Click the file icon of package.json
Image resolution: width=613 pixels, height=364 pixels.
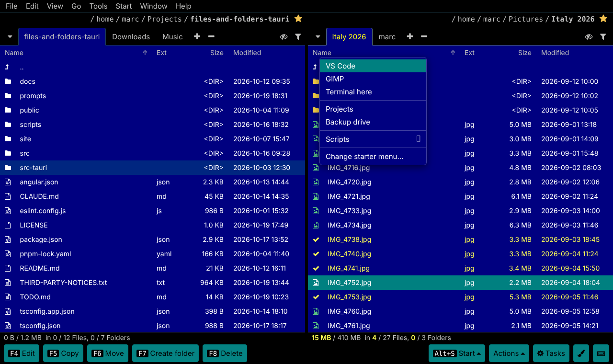point(8,239)
